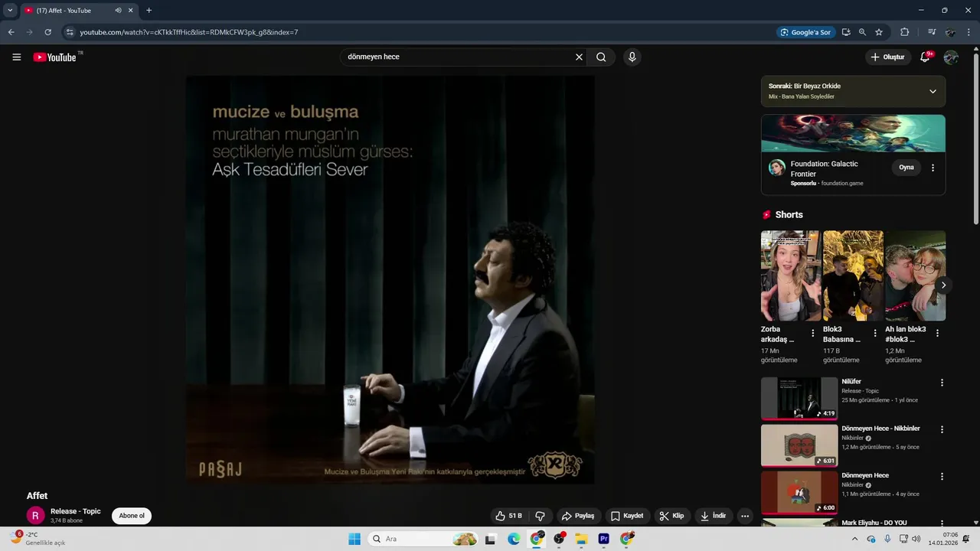The image size is (980, 551).
Task: Focus the YouTube search box
Action: [x=457, y=57]
